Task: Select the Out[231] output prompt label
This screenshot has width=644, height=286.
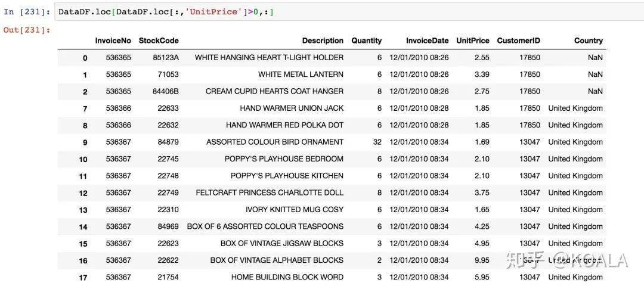Action: (26, 30)
